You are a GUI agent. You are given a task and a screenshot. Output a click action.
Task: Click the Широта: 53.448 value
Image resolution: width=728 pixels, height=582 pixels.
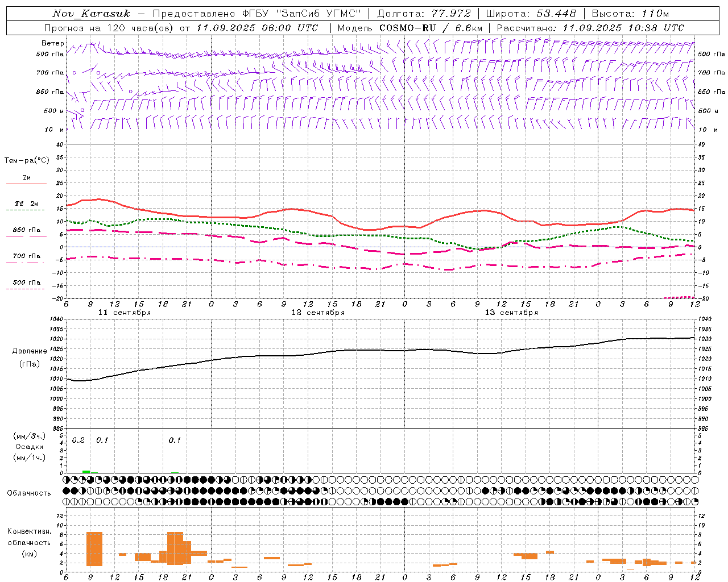532,14
